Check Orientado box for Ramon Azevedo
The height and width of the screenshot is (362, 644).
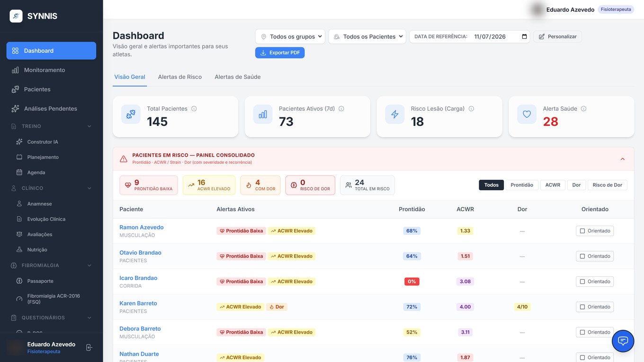pos(582,231)
